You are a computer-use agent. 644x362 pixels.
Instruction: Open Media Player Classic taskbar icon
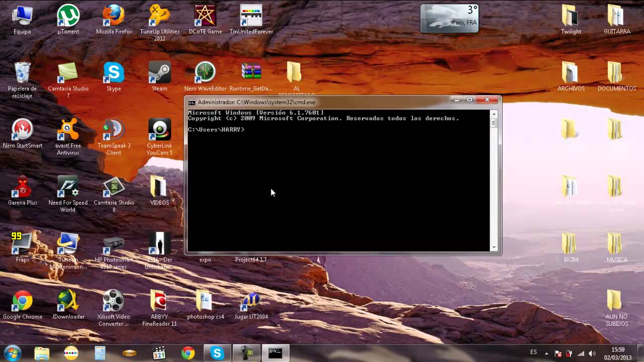coord(158,353)
